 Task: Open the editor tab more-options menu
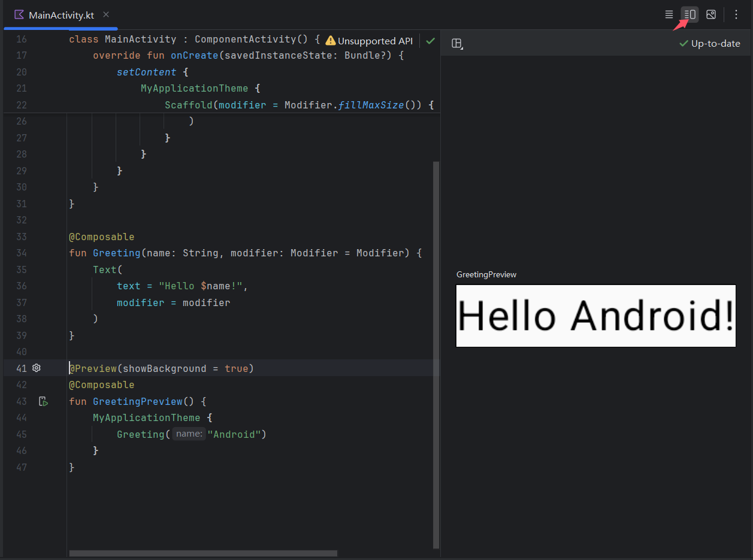736,15
